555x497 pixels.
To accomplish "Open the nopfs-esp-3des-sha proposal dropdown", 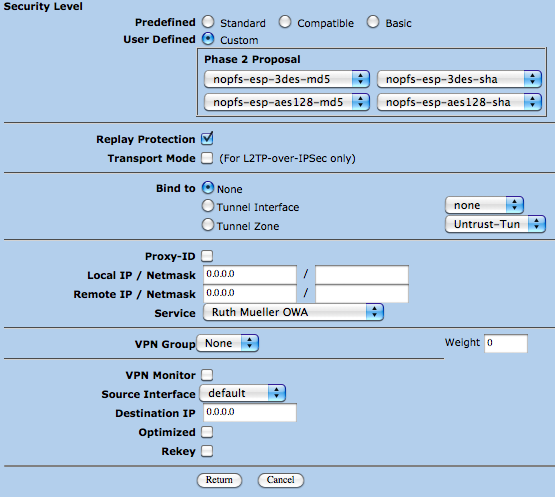I will pyautogui.click(x=459, y=79).
